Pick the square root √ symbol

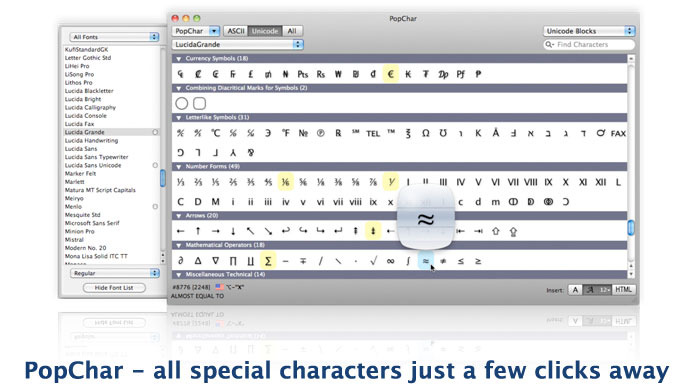(373, 261)
